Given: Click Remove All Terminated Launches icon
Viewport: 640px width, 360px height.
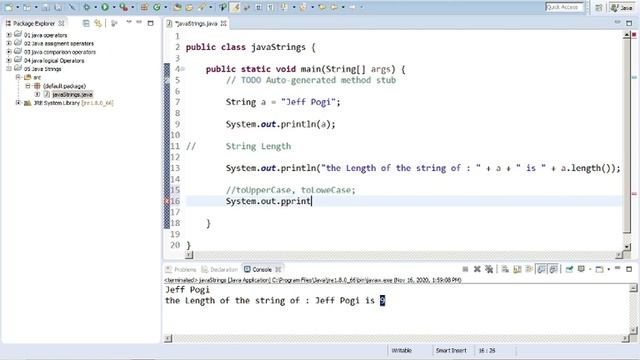Looking at the screenshot, I should (489, 269).
